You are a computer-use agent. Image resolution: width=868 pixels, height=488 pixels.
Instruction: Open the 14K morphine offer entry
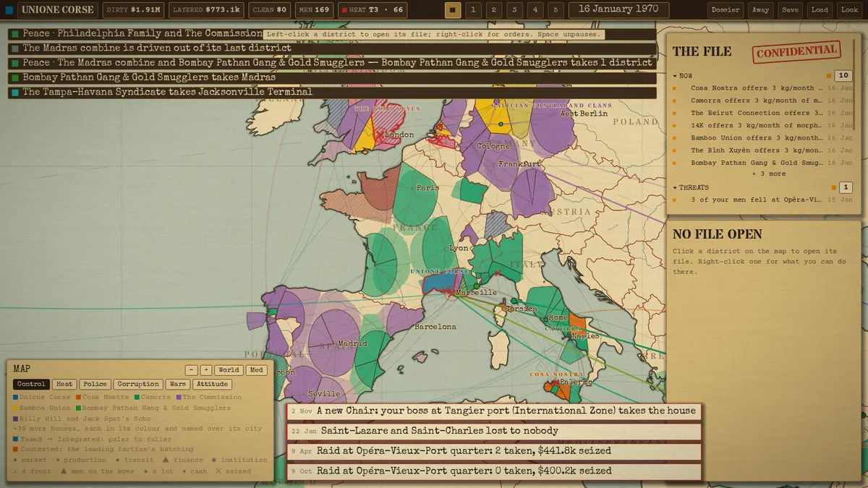[x=763, y=126]
